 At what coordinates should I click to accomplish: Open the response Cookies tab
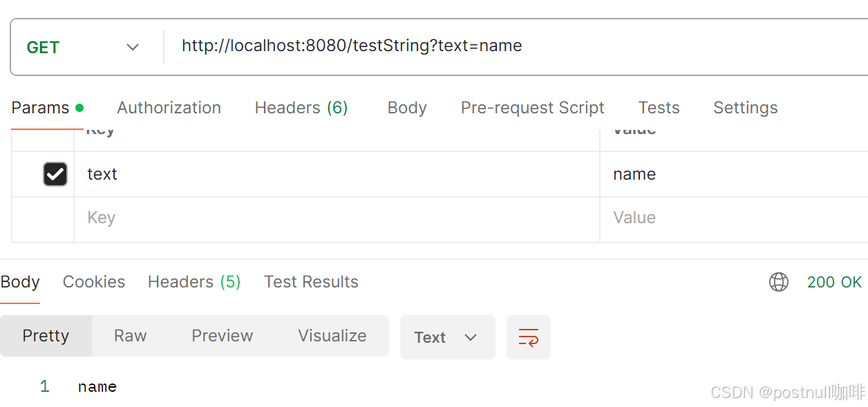tap(94, 282)
